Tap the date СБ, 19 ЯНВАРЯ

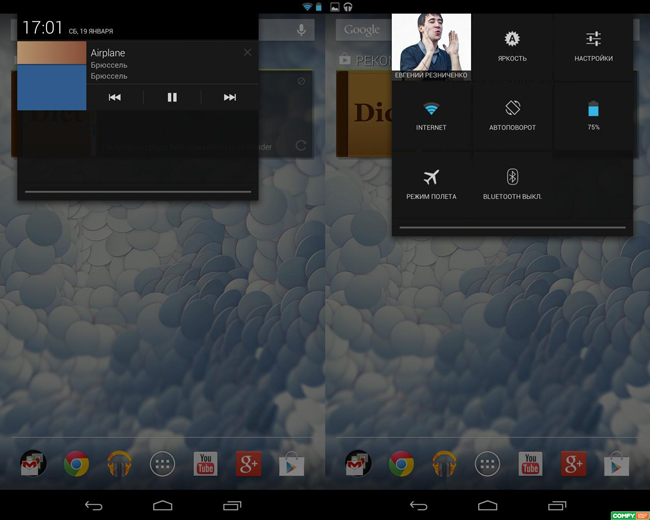(91, 31)
